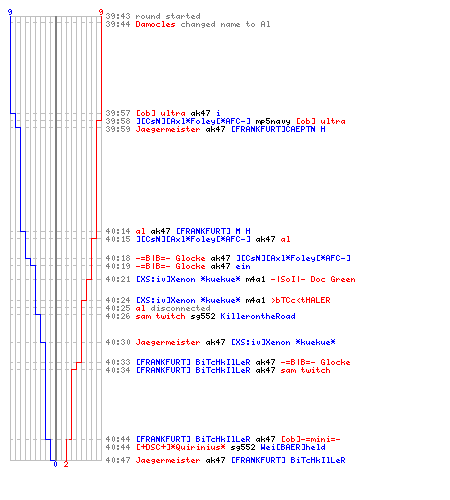Click Jaegermeister in the 39:59 kill
The height and width of the screenshot is (500, 450).
click(168, 129)
